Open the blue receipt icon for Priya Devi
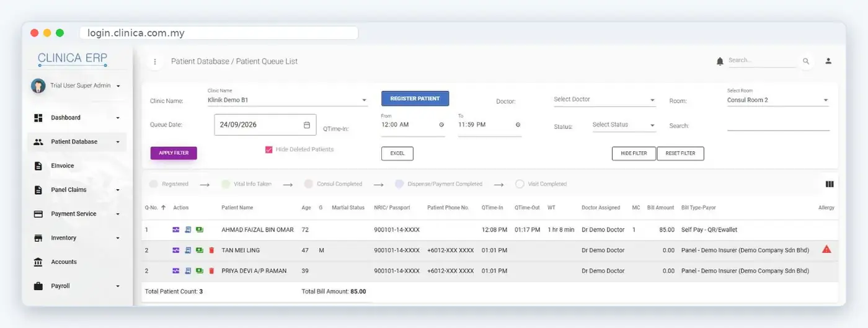Viewport: 868px width, 328px height. click(x=188, y=271)
